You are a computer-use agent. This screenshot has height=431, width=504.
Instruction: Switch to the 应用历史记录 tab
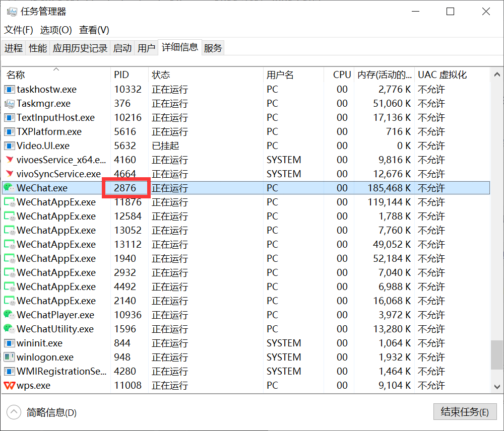[x=80, y=48]
